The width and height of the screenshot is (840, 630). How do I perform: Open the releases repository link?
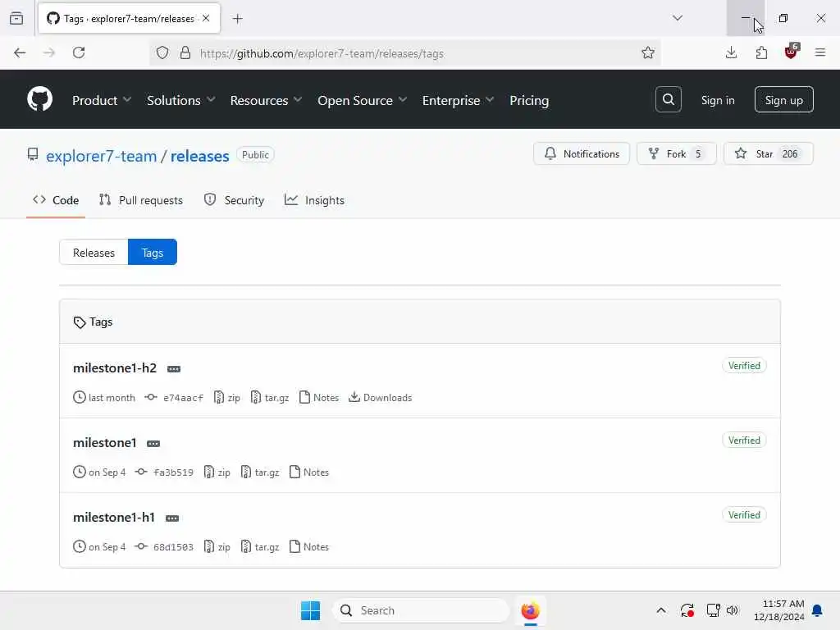pyautogui.click(x=200, y=156)
